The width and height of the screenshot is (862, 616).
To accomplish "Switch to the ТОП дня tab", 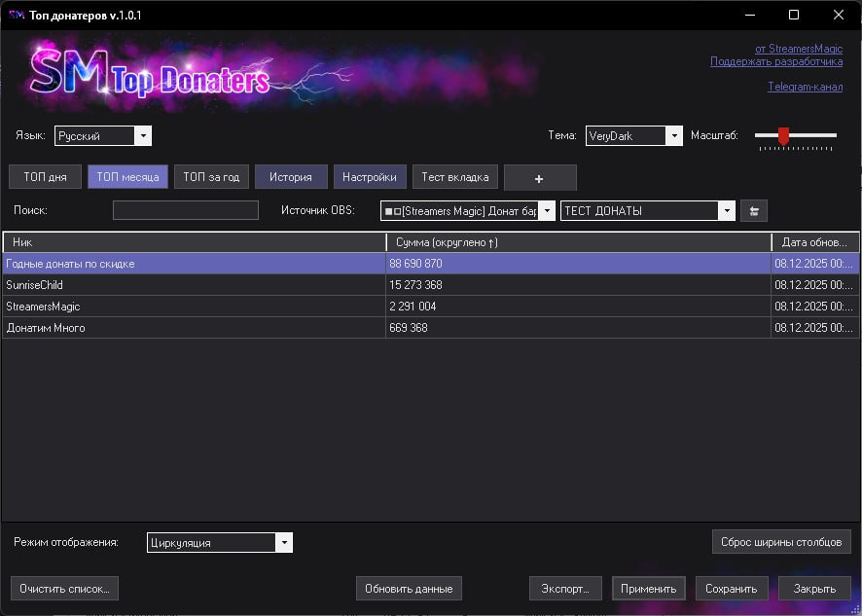I will [x=45, y=177].
